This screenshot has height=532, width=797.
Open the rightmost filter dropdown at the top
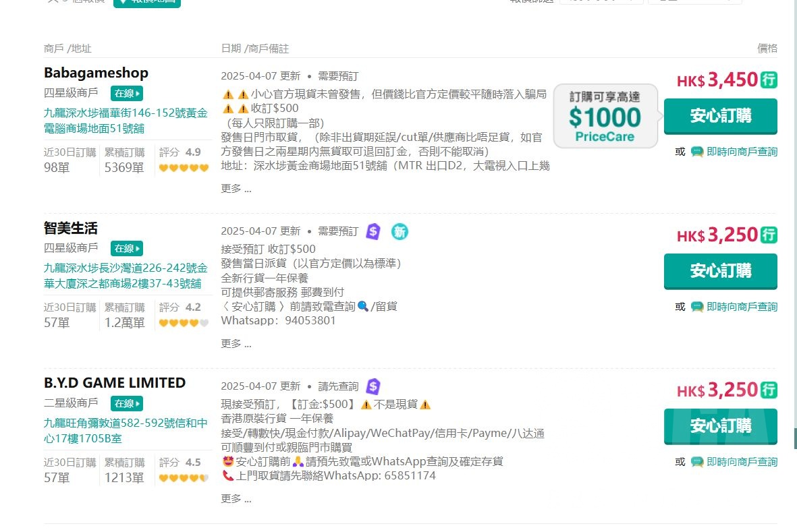[x=695, y=1]
